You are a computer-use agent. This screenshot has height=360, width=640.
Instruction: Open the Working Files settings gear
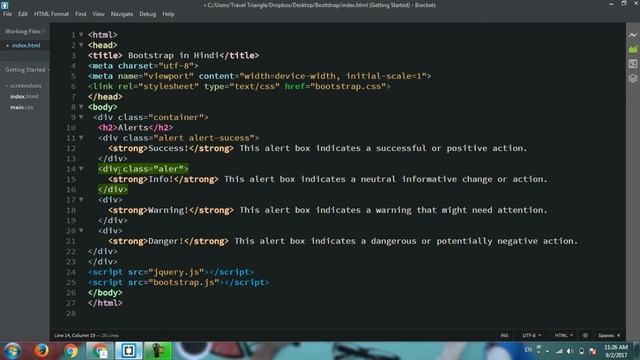(43, 31)
